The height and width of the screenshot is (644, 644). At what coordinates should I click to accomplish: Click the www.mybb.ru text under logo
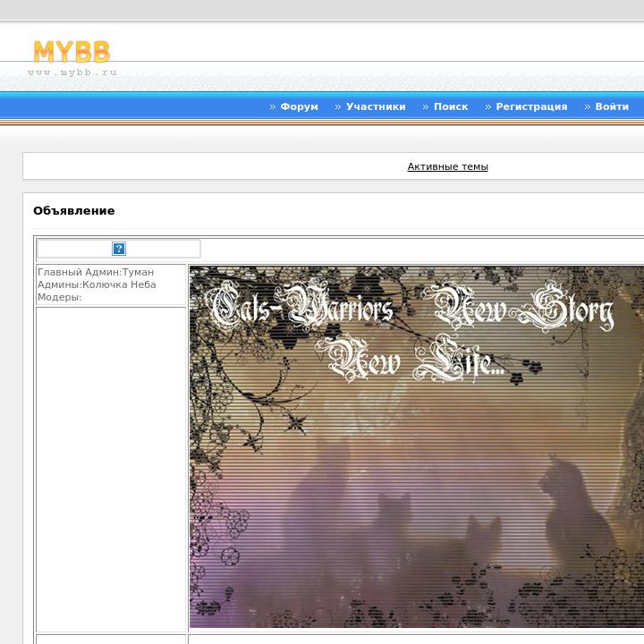pos(72,72)
